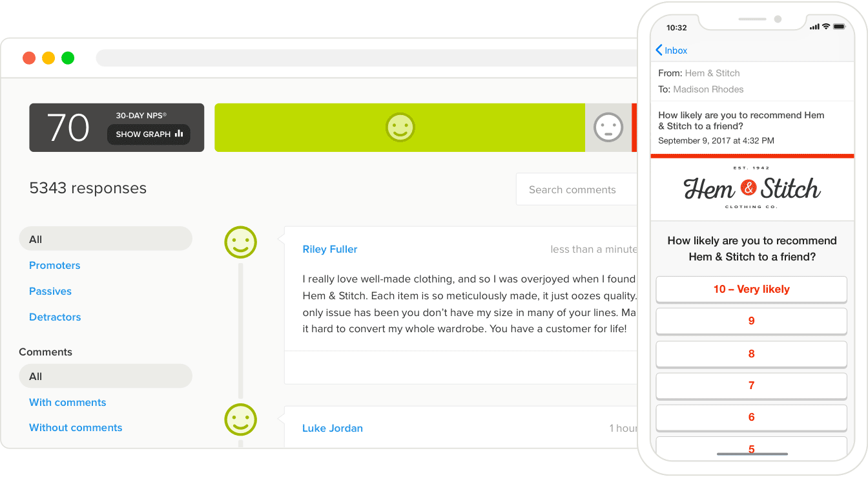
Task: Tap the phone Wi-Fi status icon
Action: coord(825,26)
